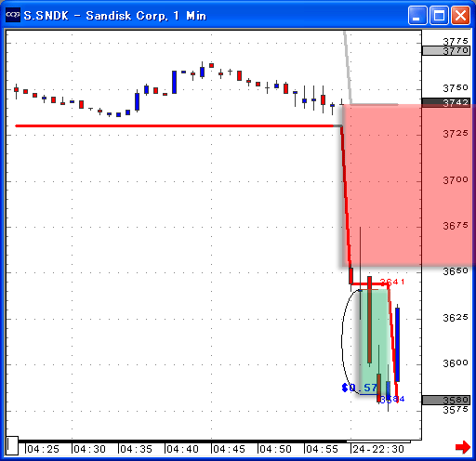Maximize the S.SNDK chart window
This screenshot has width=476, height=461.
[x=439, y=15]
